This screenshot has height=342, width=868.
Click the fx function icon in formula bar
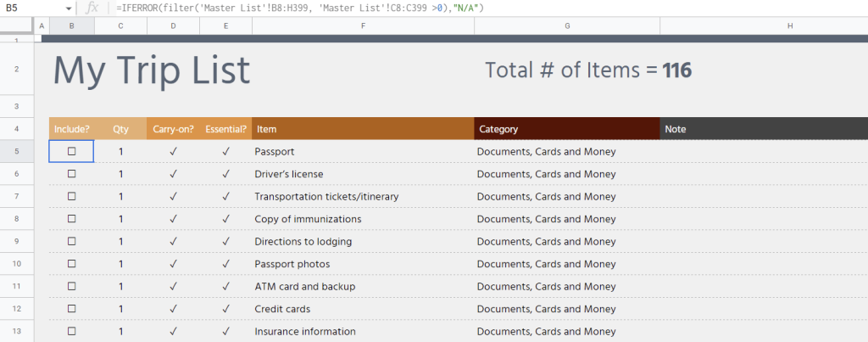[x=93, y=8]
